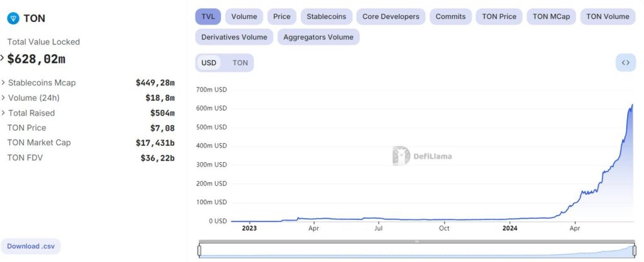644x262 pixels.
Task: Download the .csv data file
Action: [x=31, y=246]
